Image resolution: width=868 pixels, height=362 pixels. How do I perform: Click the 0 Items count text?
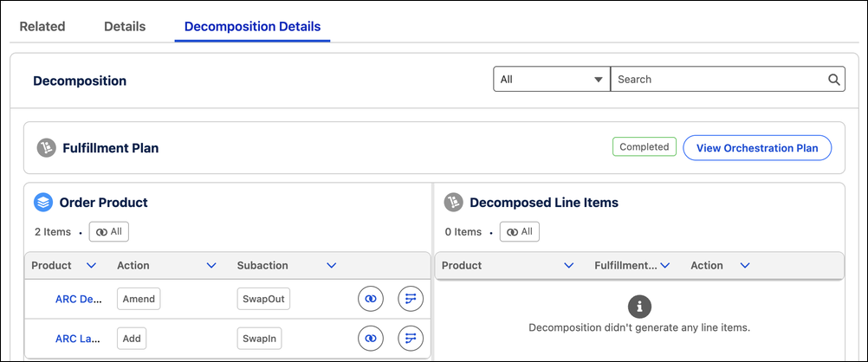(463, 232)
